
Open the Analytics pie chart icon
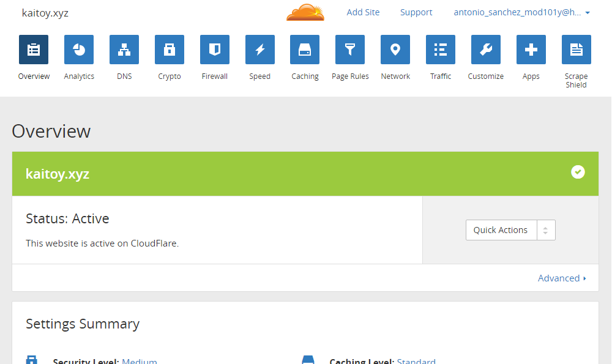pos(79,50)
